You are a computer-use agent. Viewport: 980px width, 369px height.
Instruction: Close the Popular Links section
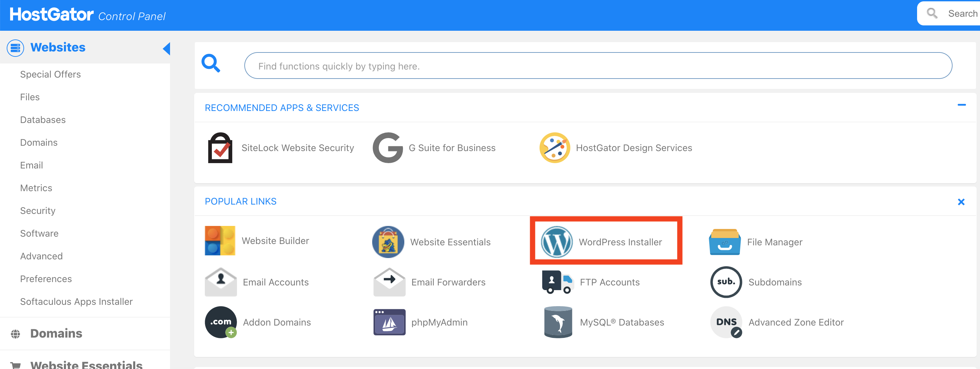point(961,202)
